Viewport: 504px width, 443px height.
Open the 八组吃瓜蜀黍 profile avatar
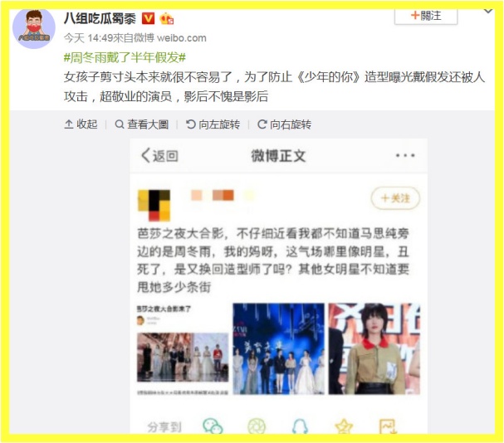point(34,28)
